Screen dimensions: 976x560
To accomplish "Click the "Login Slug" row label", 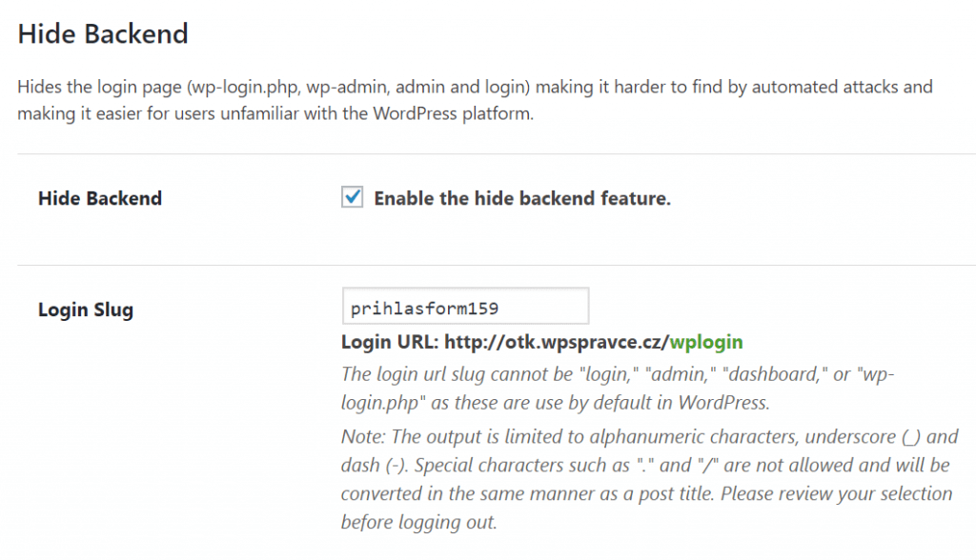I will click(86, 310).
